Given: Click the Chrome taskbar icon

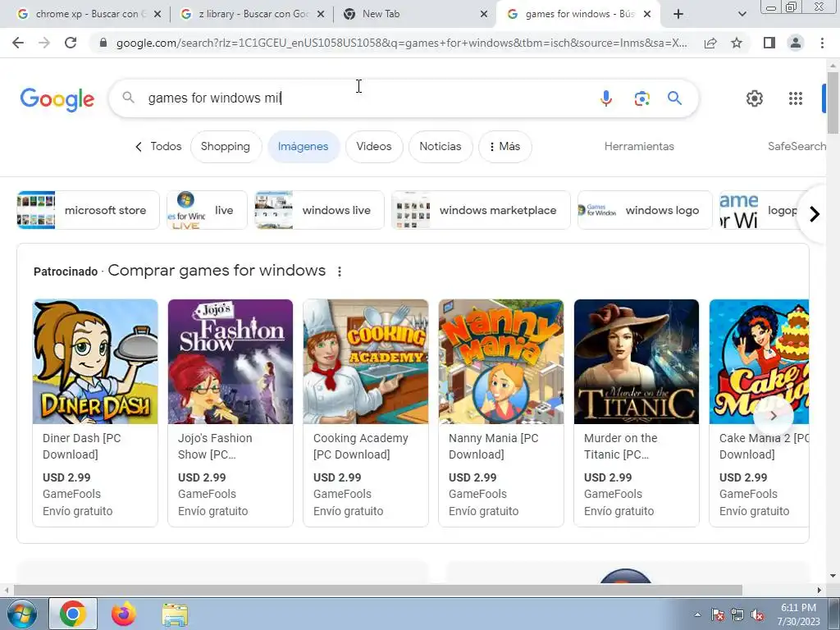Looking at the screenshot, I should [x=73, y=614].
